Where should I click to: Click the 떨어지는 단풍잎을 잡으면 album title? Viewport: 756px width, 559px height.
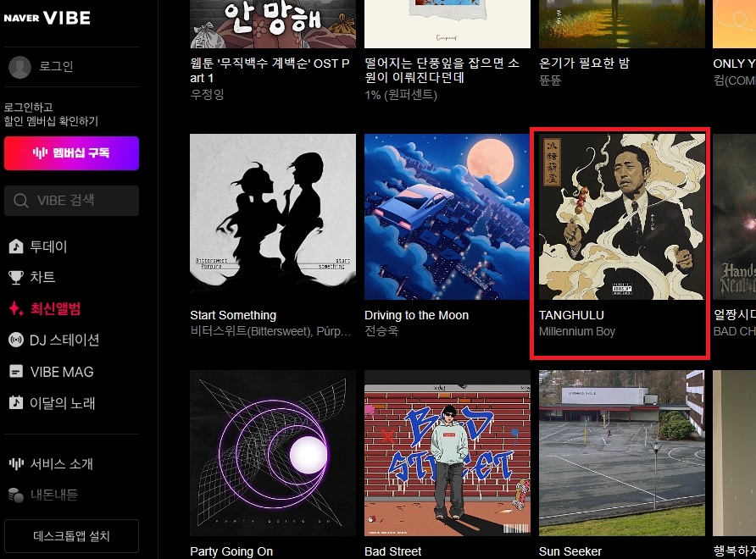(x=442, y=69)
